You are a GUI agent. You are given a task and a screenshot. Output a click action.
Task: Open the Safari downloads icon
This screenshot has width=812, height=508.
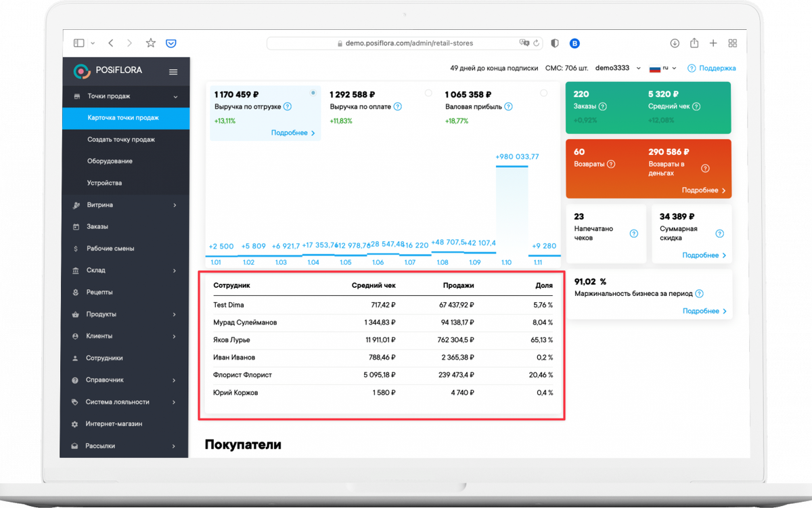[x=675, y=43]
